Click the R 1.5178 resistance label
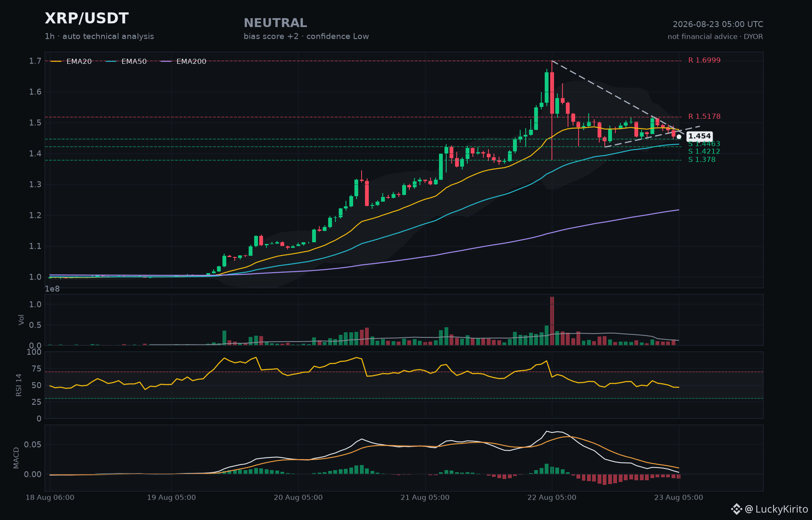This screenshot has width=812, height=520. [x=704, y=117]
